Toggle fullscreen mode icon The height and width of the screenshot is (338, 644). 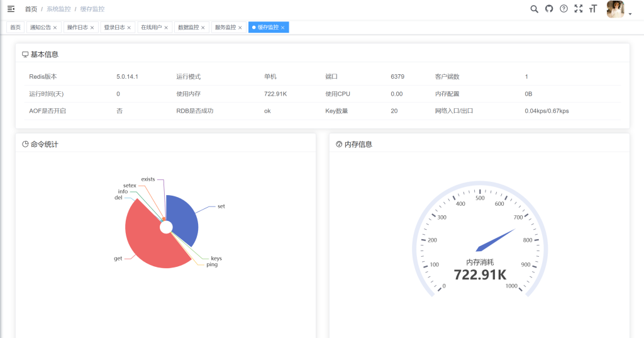click(579, 9)
